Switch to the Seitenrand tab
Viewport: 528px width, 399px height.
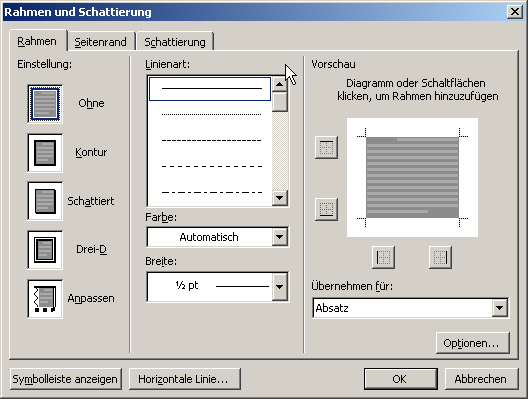[x=100, y=42]
